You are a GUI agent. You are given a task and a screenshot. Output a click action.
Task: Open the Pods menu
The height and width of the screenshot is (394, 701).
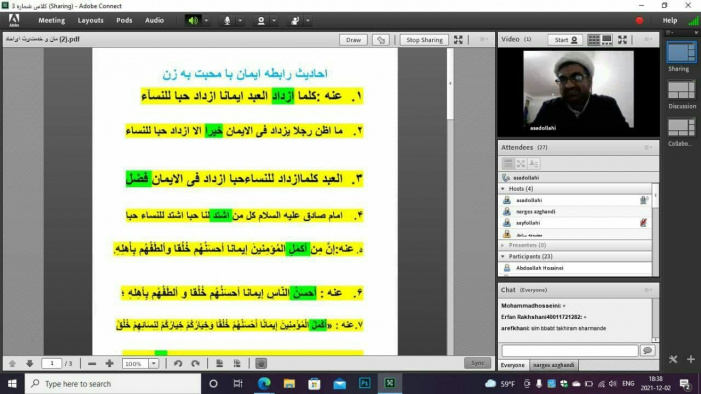coord(124,21)
